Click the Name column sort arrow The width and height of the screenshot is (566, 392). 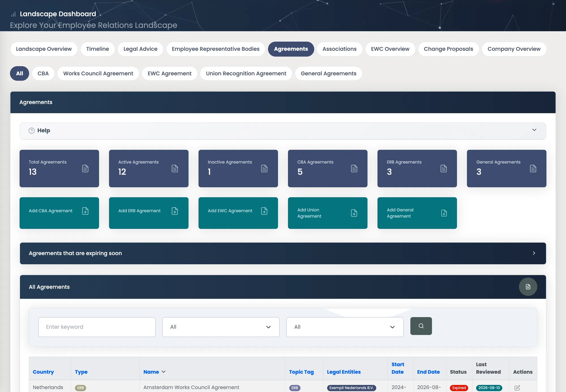pos(164,372)
